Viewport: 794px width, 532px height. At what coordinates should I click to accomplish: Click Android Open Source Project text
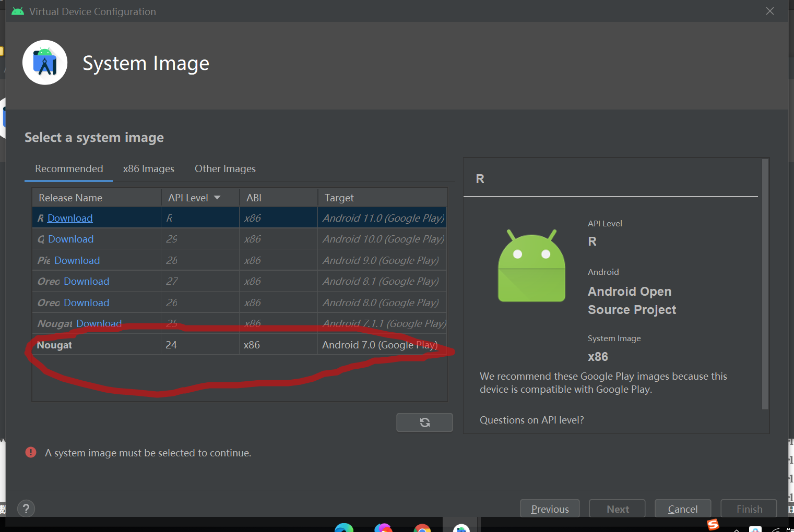pos(632,300)
